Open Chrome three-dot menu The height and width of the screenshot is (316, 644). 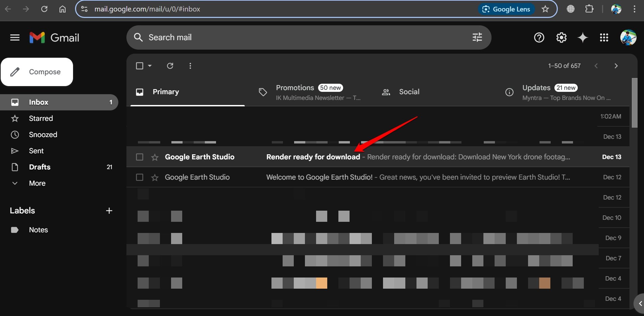coord(635,9)
